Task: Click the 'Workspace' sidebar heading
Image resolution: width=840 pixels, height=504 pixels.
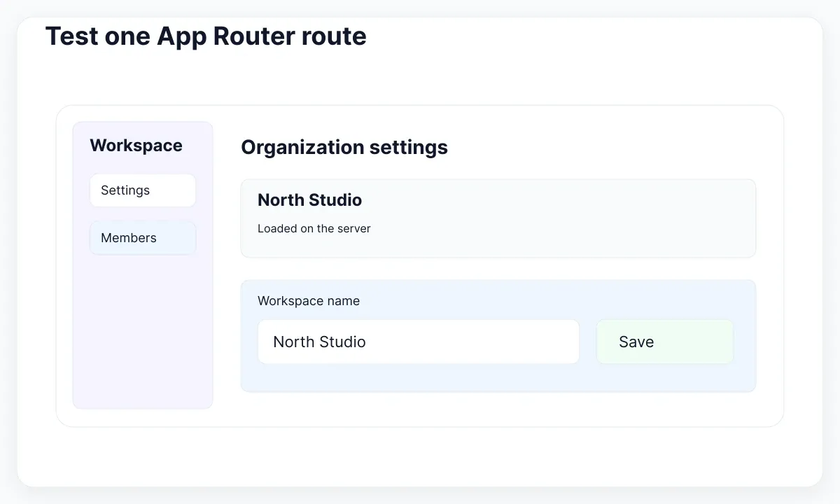Action: 136,146
